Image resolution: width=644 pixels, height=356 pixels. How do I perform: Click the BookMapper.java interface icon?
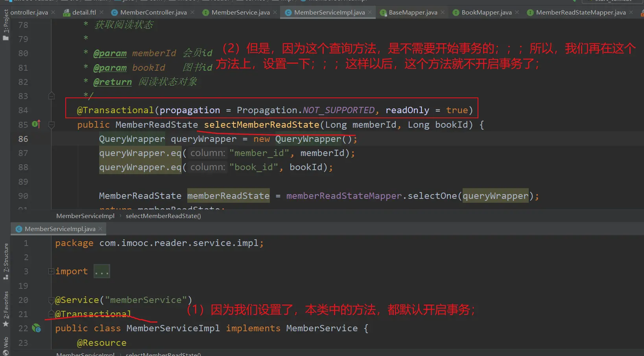click(x=456, y=13)
